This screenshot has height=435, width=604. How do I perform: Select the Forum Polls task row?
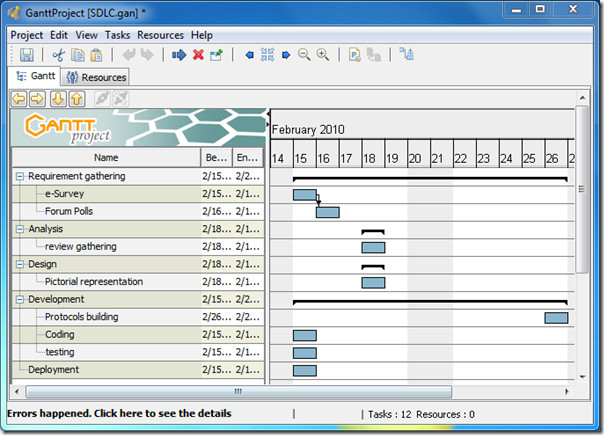(138, 212)
